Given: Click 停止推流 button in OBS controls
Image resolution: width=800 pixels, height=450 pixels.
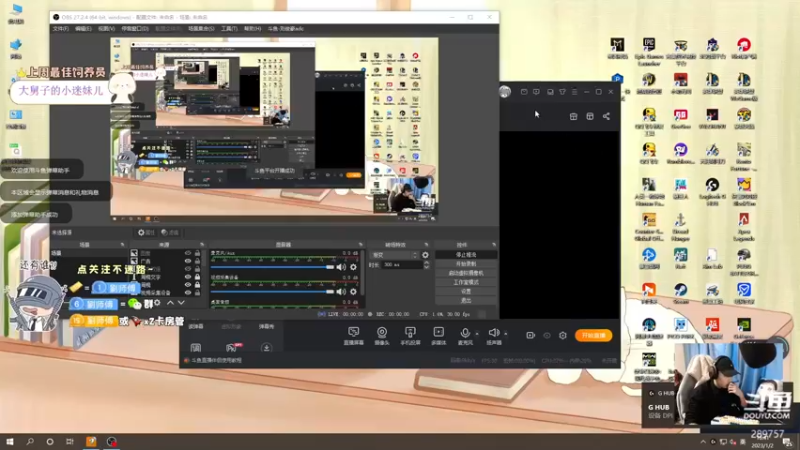Looking at the screenshot, I should pos(466,255).
